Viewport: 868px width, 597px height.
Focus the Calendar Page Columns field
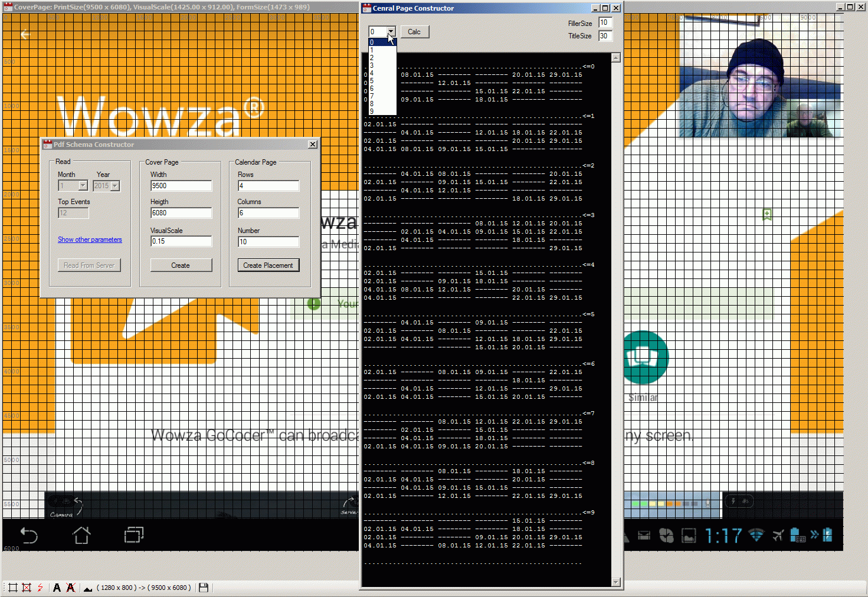tap(268, 213)
